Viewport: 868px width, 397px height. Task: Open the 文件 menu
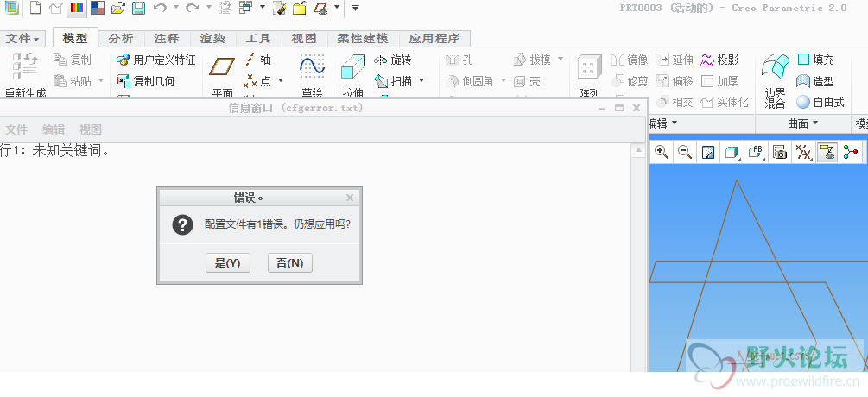pos(22,38)
